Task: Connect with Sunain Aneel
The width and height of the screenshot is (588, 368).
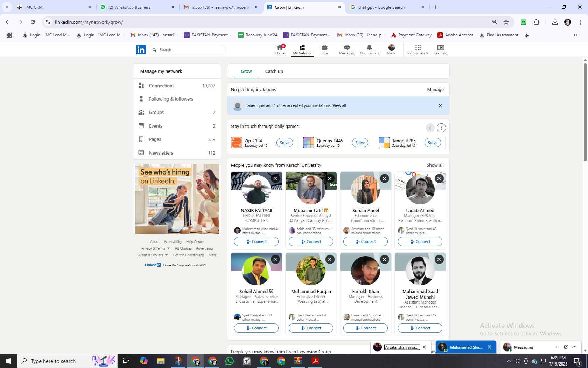Action: (x=365, y=241)
